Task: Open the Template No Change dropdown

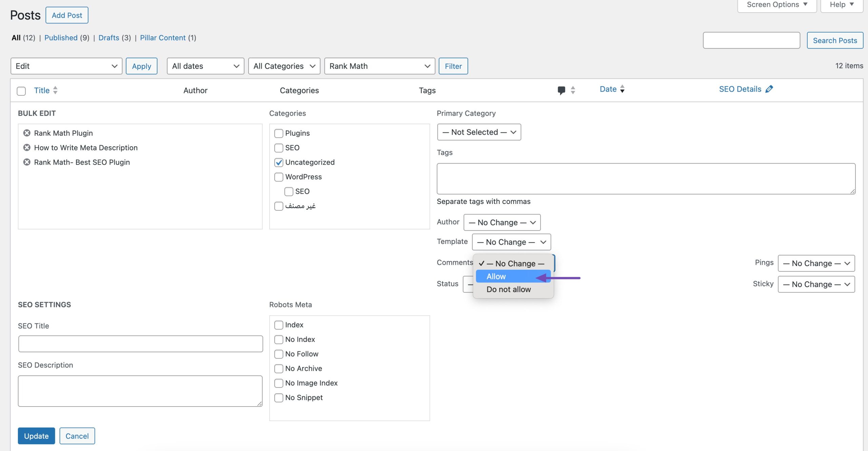Action: pos(511,242)
